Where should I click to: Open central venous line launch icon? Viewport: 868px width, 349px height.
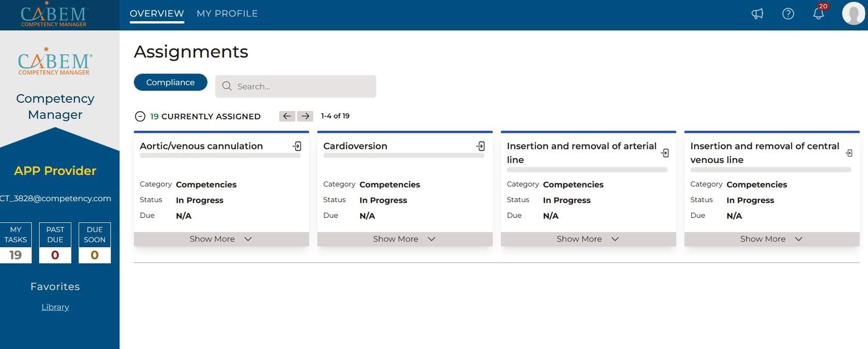coord(849,153)
